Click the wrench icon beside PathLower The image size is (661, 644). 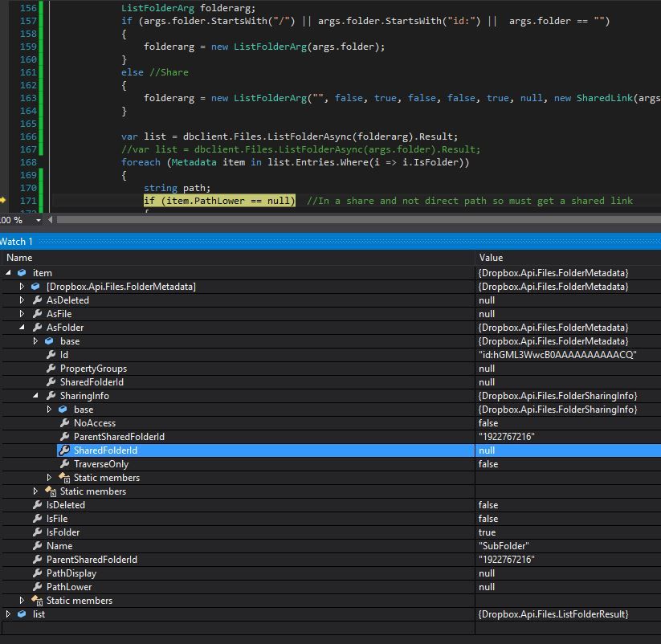click(x=37, y=587)
